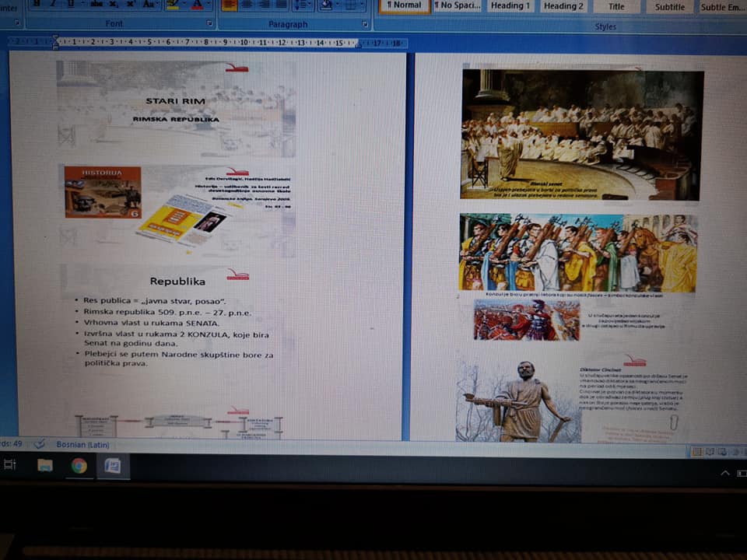Apply the Normal style
Screen dimensions: 747x560
point(404,5)
